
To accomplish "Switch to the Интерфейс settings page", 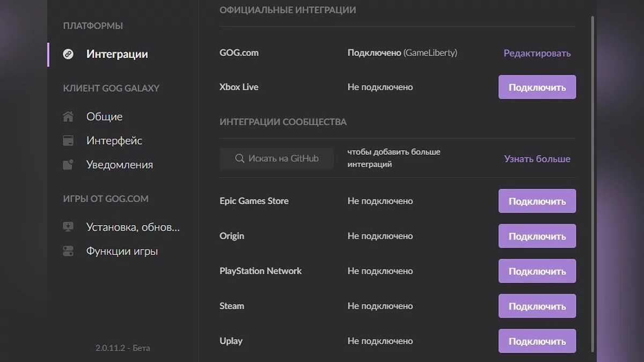I will [114, 141].
